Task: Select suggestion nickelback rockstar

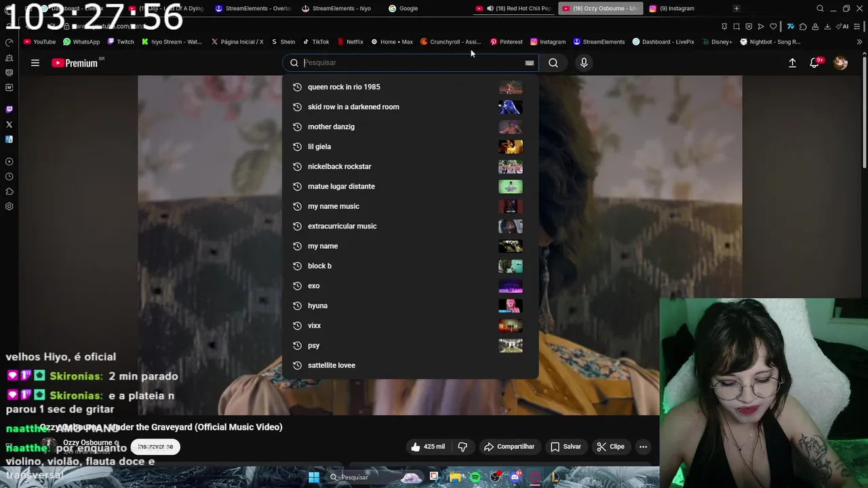Action: 410,167
